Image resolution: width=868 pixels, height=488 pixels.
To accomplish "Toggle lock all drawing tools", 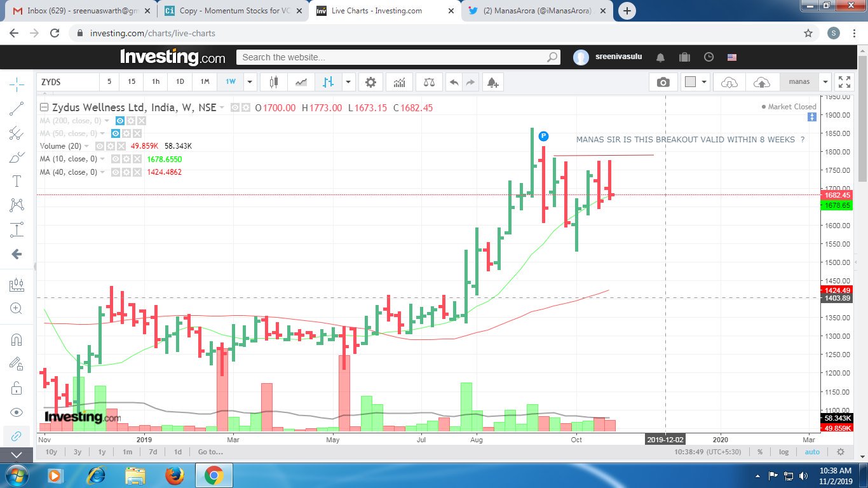I will (17, 388).
